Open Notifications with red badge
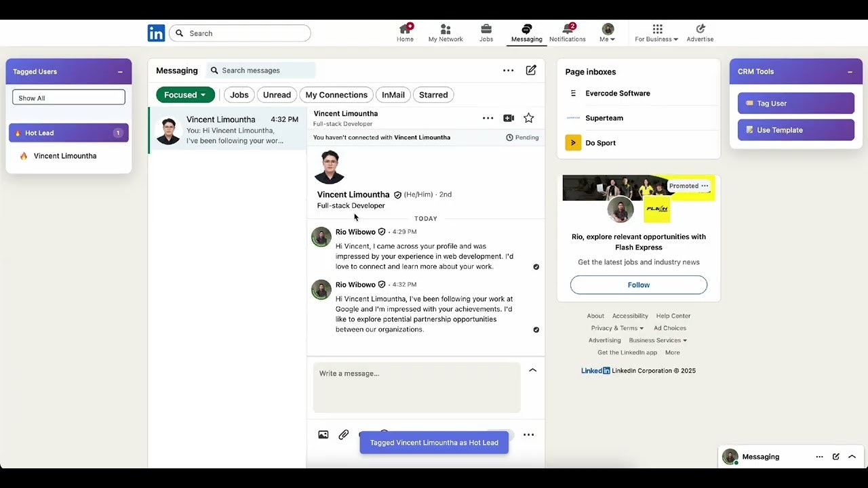The height and width of the screenshot is (488, 868). point(568,33)
